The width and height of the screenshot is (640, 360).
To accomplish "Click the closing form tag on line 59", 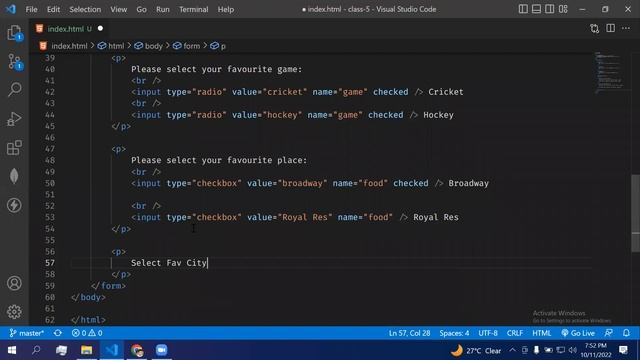I will pyautogui.click(x=108, y=286).
